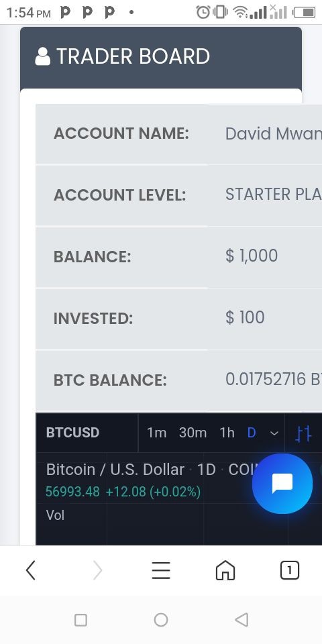Screen dimensions: 322x644
Task: Open the BTCUSD symbol search
Action: coord(72,433)
